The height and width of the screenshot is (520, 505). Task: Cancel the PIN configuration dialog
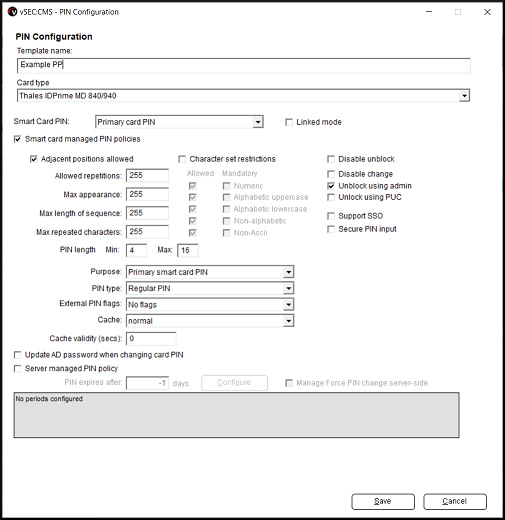[x=455, y=501]
